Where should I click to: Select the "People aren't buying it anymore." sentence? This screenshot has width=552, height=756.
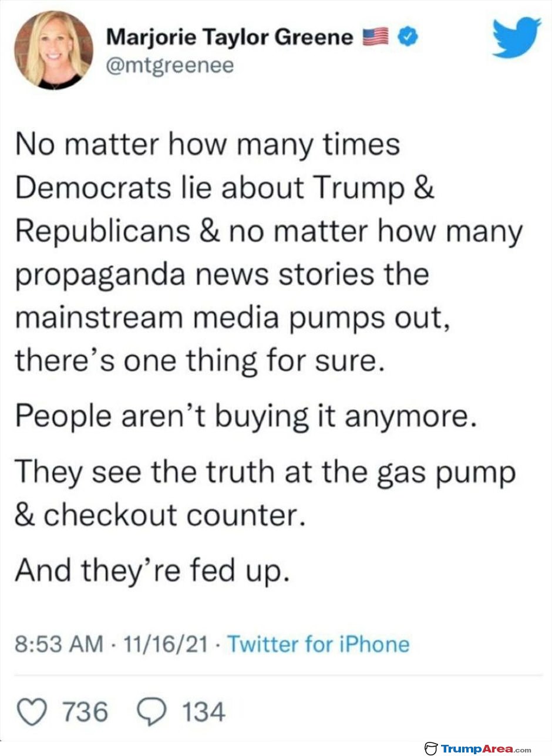coord(244,416)
